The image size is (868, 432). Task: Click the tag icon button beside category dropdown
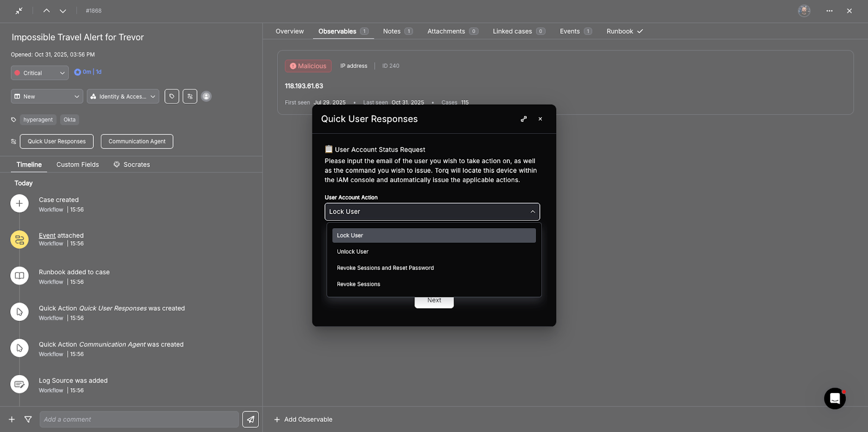[172, 96]
